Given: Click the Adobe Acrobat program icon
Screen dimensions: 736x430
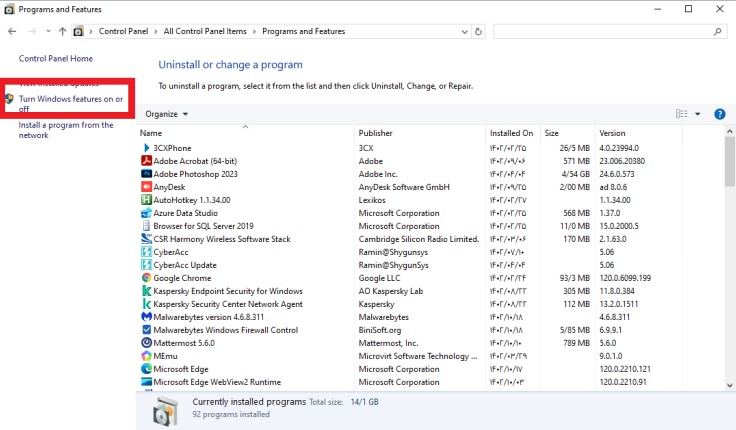Looking at the screenshot, I should pos(146,161).
